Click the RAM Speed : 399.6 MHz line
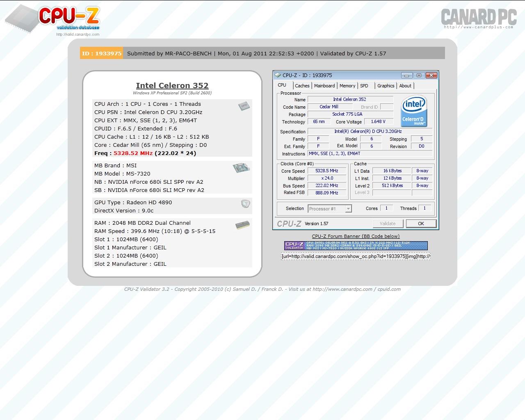 (x=155, y=231)
